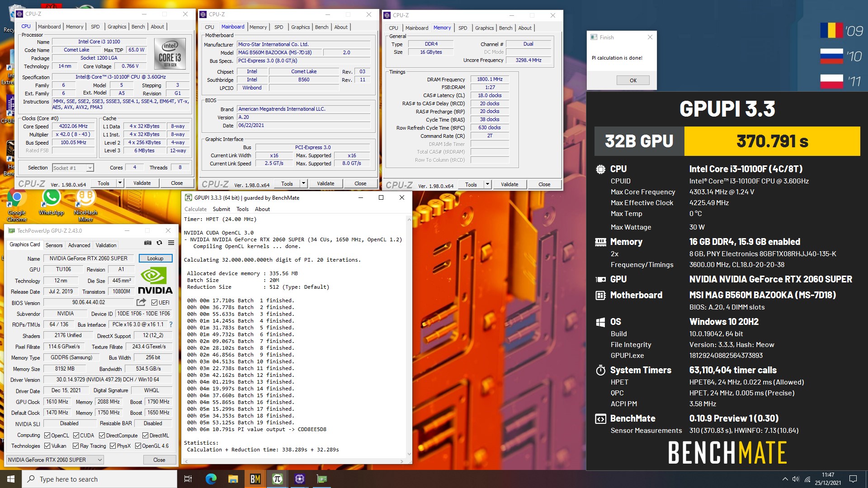This screenshot has height=488, width=868.
Task: Open the Validation tab in GPU-Z
Action: [x=106, y=245]
